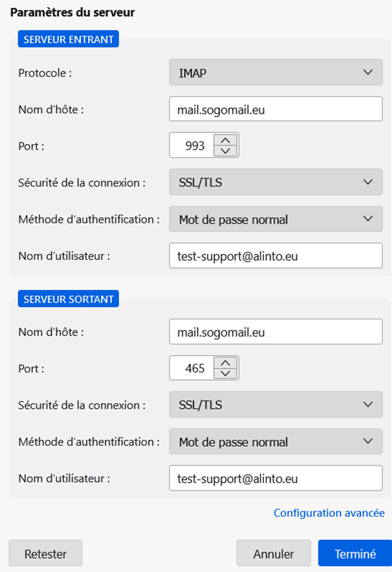The width and height of the screenshot is (392, 572).
Task: Click outgoing Nom d'hôte field
Action: coord(276,332)
